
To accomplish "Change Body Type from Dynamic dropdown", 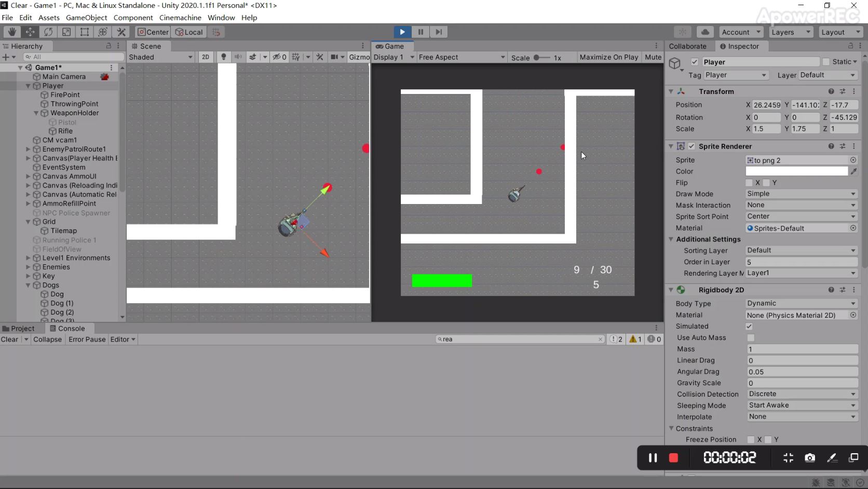I will click(801, 303).
